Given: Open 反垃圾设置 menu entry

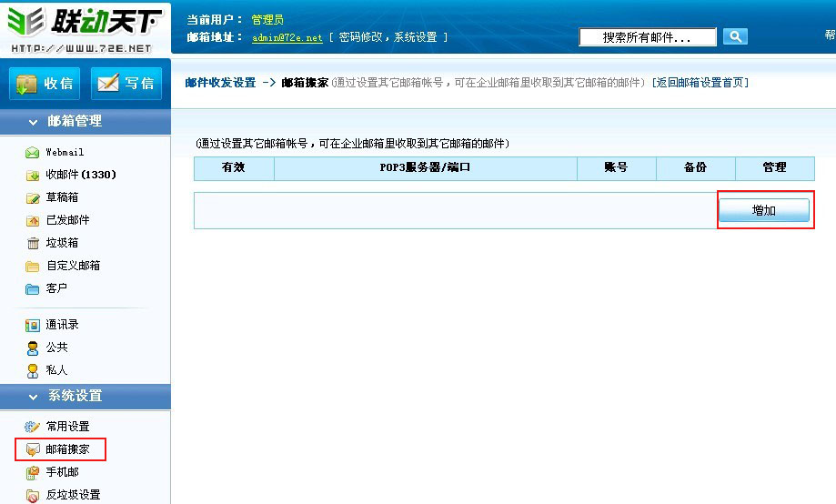Looking at the screenshot, I should pos(73,494).
